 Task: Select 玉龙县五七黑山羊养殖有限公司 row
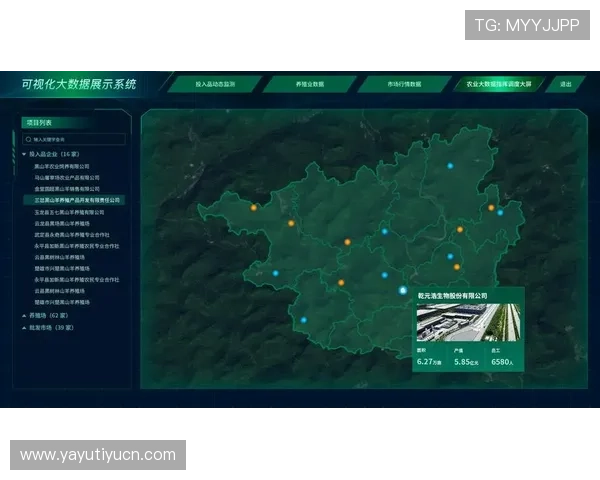click(69, 212)
